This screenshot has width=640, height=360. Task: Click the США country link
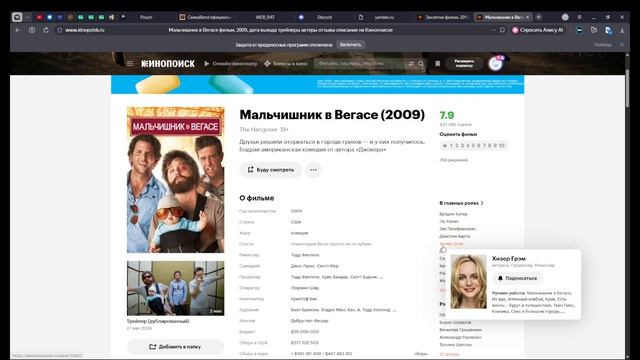[x=296, y=222]
